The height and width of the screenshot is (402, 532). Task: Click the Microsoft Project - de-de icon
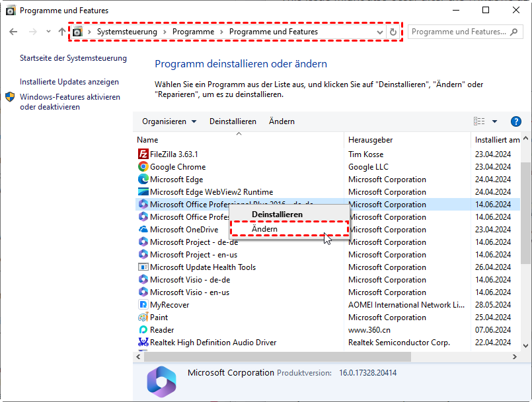point(143,242)
